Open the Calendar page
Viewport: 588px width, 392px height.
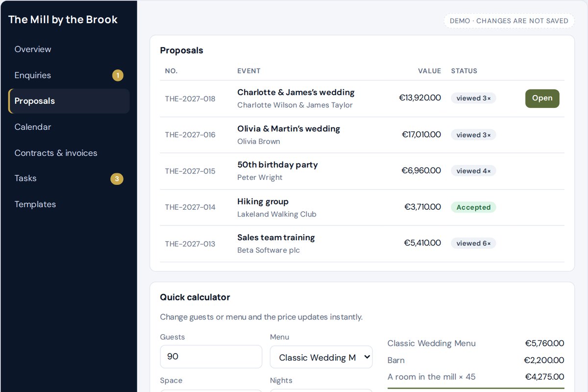(x=69, y=127)
